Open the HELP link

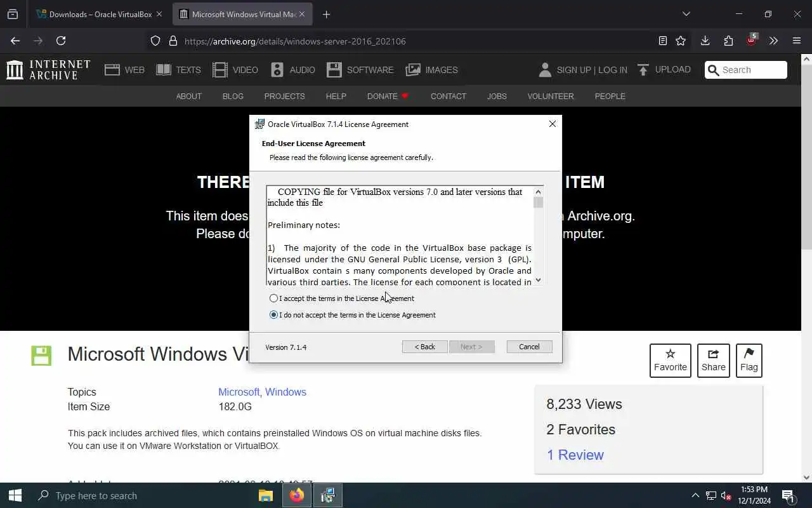(x=336, y=97)
